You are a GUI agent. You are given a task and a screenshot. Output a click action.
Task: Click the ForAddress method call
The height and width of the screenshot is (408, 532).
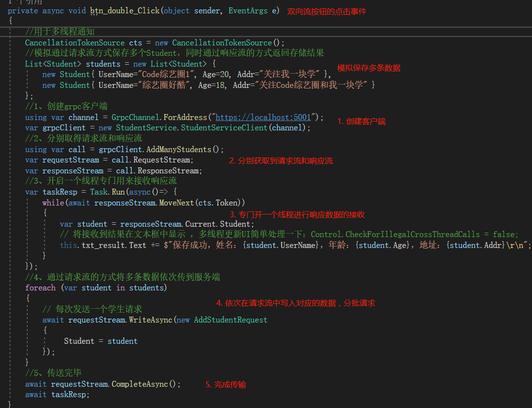tap(185, 117)
